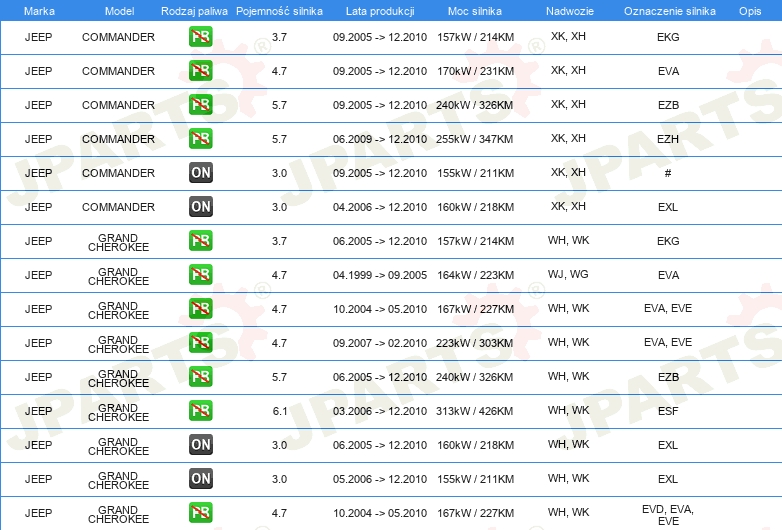Image resolution: width=782 pixels, height=530 pixels.
Task: Select engine code EZH cell
Action: (668, 139)
